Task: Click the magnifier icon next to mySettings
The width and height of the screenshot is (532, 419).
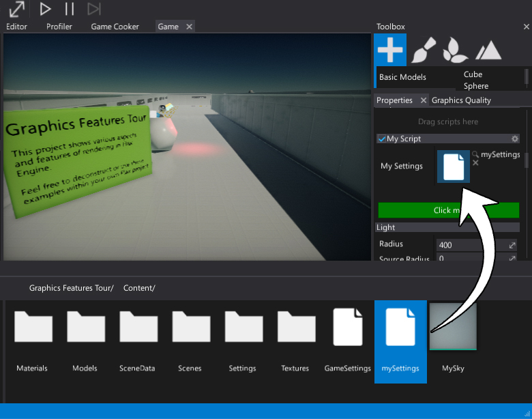Action: click(x=475, y=154)
